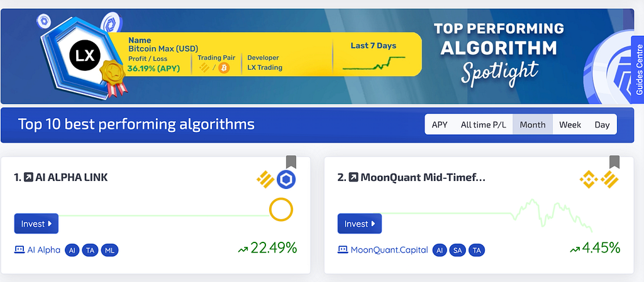The image size is (644, 282).
Task: Click the BNB coin icon on MoonQuant card
Action: click(x=589, y=180)
